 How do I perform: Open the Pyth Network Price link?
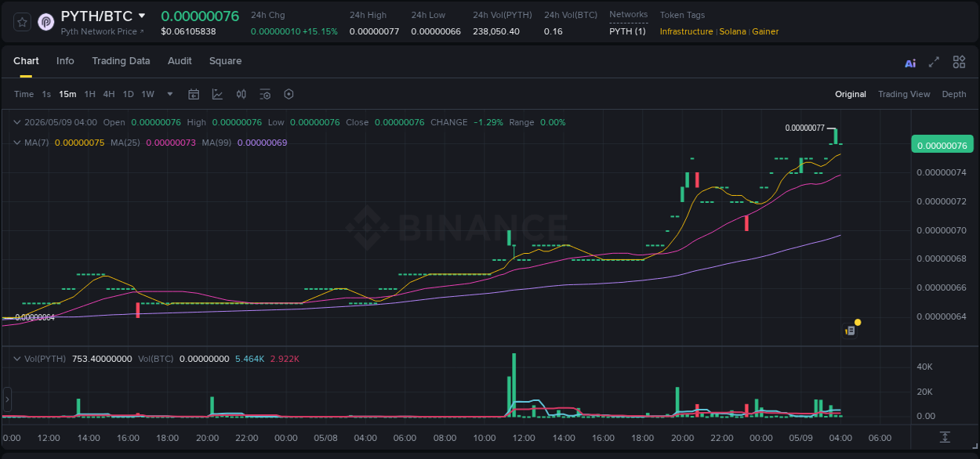(x=103, y=31)
